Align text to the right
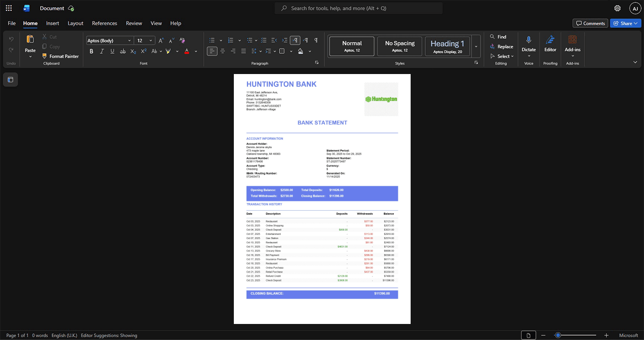 point(233,51)
